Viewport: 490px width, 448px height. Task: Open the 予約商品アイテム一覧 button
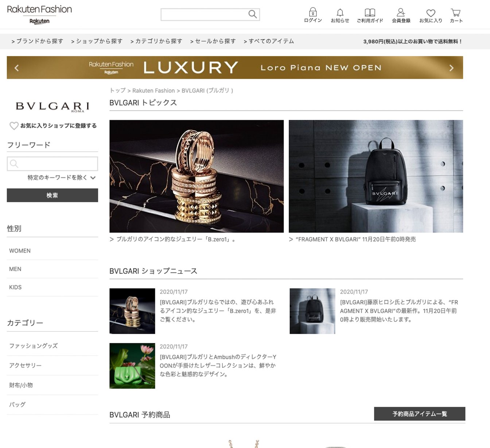[420, 414]
